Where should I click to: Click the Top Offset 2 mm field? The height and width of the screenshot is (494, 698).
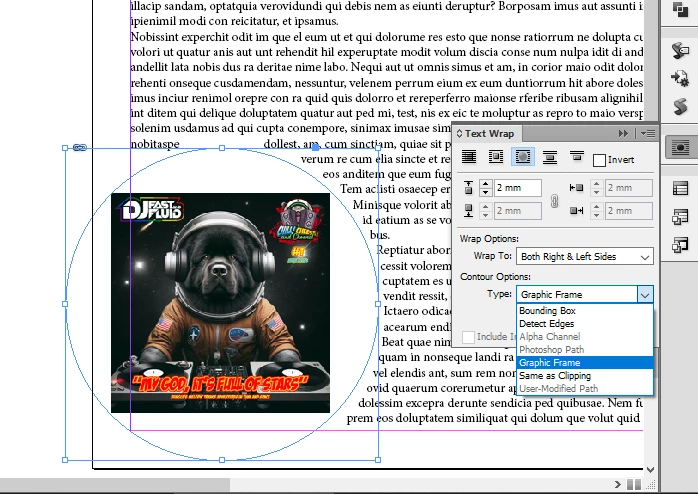(517, 188)
